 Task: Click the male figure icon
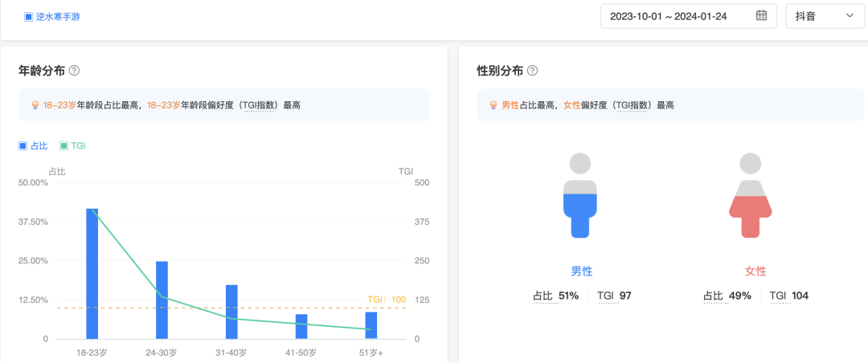[x=581, y=195]
